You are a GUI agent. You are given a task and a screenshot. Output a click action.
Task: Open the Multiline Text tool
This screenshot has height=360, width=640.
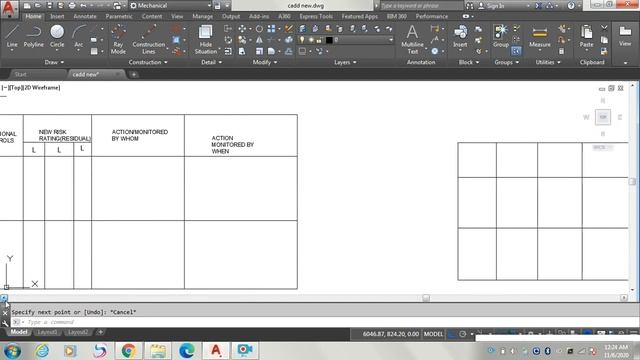pos(412,39)
